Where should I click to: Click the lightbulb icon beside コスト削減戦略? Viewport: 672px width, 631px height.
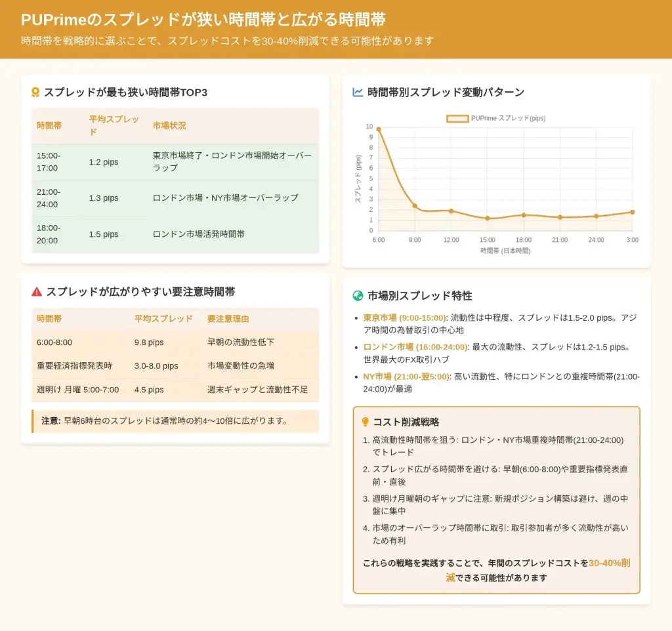pos(366,422)
